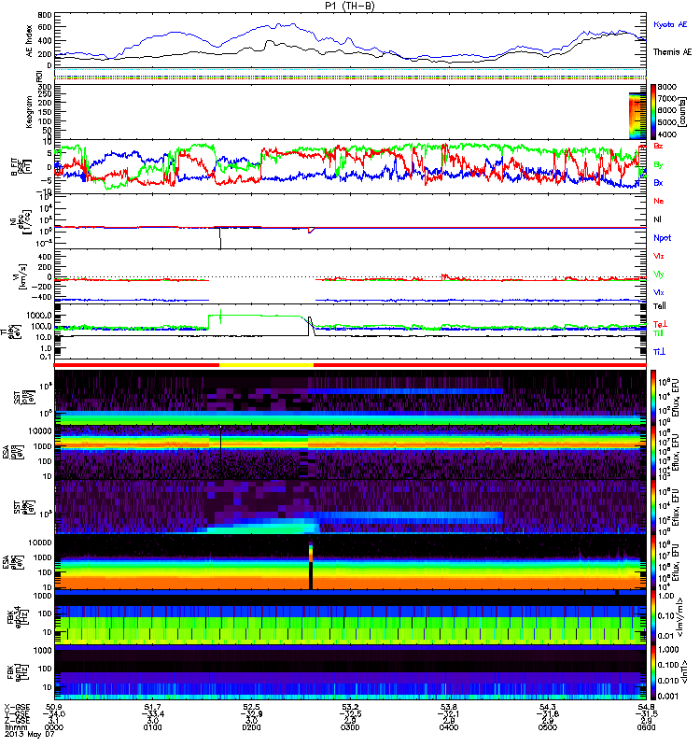Image resolution: width=700 pixels, height=747 pixels.
Task: Click the FBK electric field mV/m color bar
Action: point(653,617)
